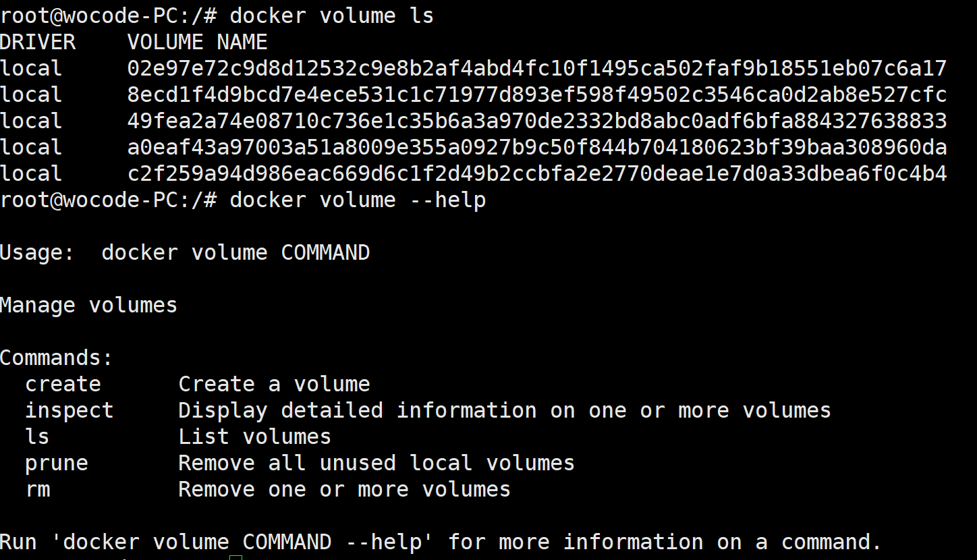Click the volume name starting with 49fea2a7
The image size is (977, 560).
click(536, 121)
